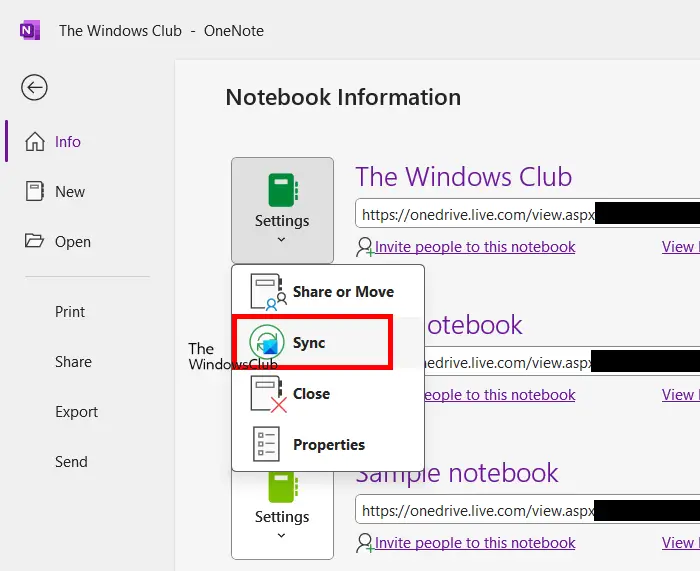This screenshot has width=700, height=571.
Task: Choose Close from the Settings menu
Action: pos(328,394)
